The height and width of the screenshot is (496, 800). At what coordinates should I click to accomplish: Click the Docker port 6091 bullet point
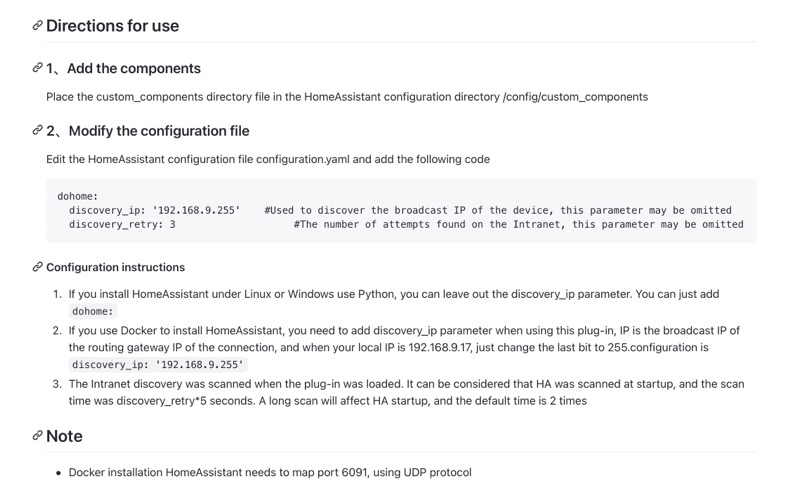coord(270,473)
